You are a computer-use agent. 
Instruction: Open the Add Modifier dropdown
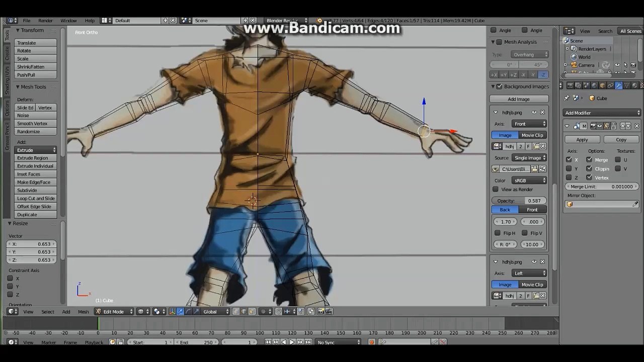point(602,113)
